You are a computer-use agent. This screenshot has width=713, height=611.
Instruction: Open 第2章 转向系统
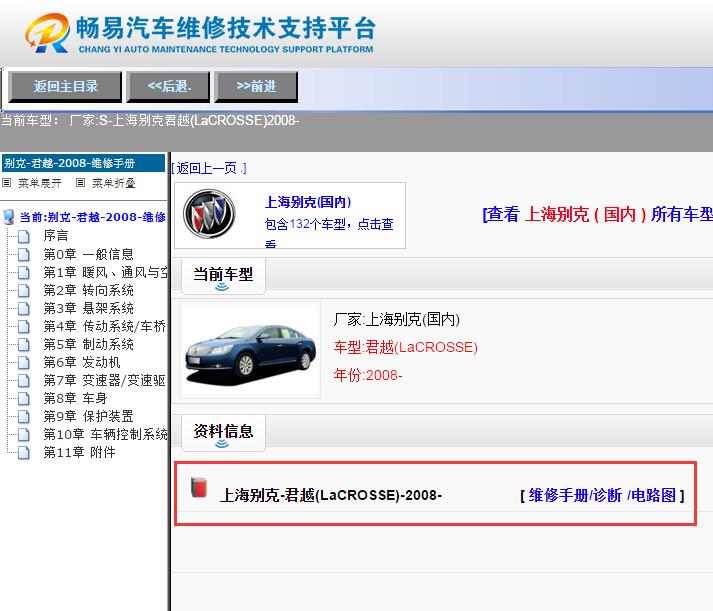tap(88, 290)
